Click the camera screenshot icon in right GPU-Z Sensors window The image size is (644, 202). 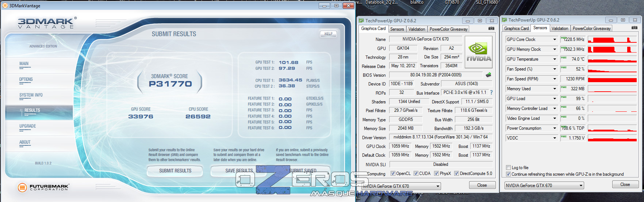pyautogui.click(x=635, y=28)
